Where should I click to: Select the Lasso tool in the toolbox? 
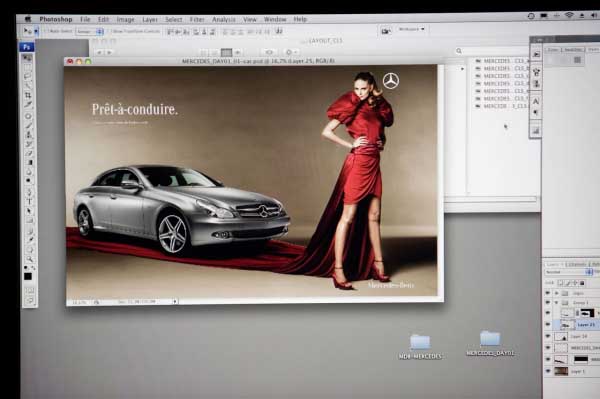point(28,76)
